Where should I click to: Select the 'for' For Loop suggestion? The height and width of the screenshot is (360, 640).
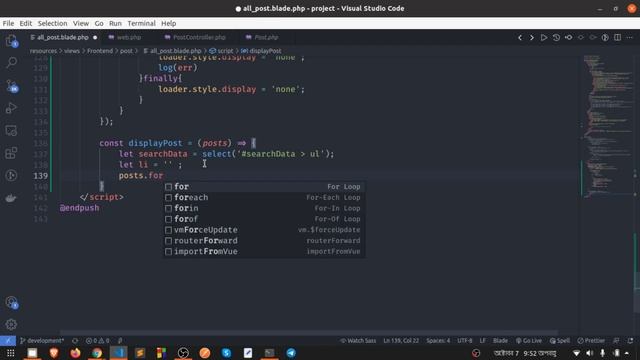click(264, 187)
